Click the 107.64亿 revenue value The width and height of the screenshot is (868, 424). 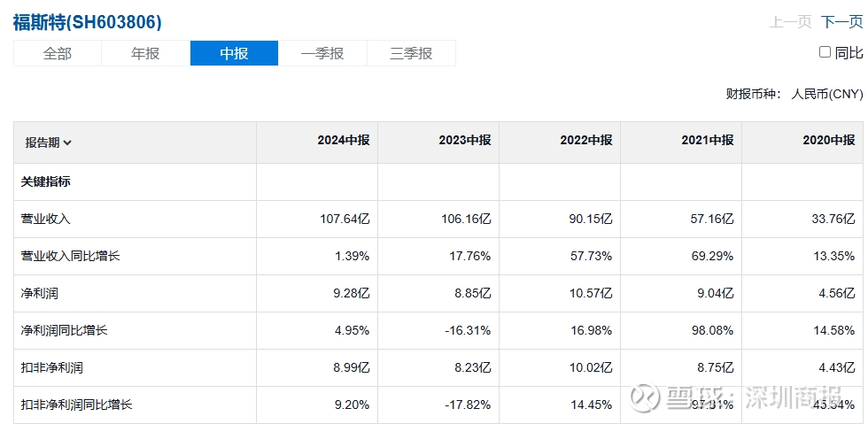pos(345,219)
